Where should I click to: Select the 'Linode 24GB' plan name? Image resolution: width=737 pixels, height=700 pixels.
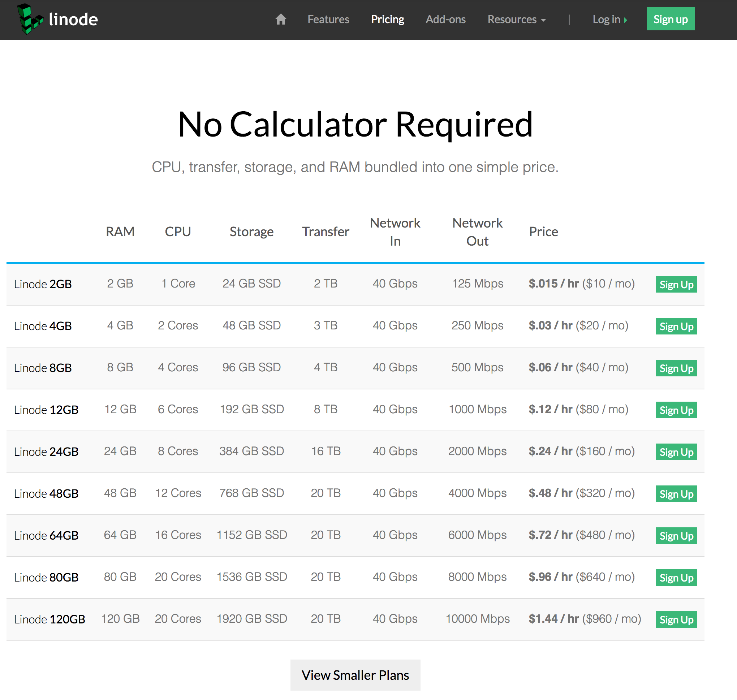pyautogui.click(x=46, y=451)
